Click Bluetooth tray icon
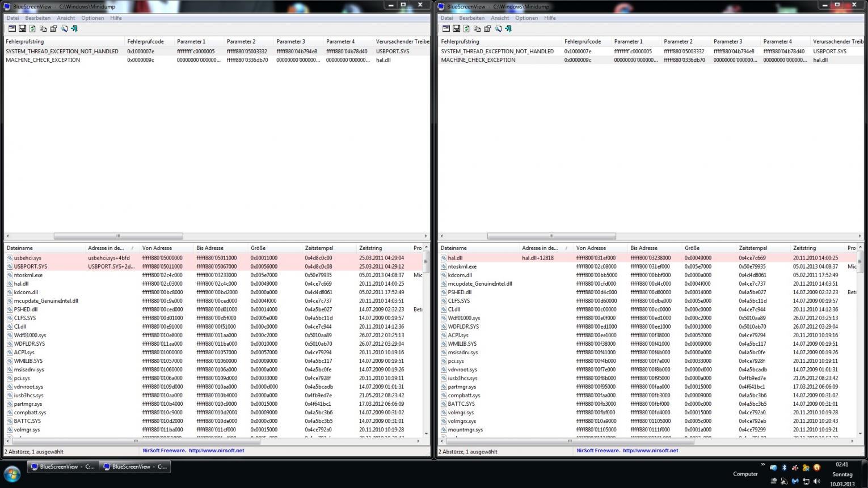Image resolution: width=868 pixels, height=488 pixels. point(784,468)
